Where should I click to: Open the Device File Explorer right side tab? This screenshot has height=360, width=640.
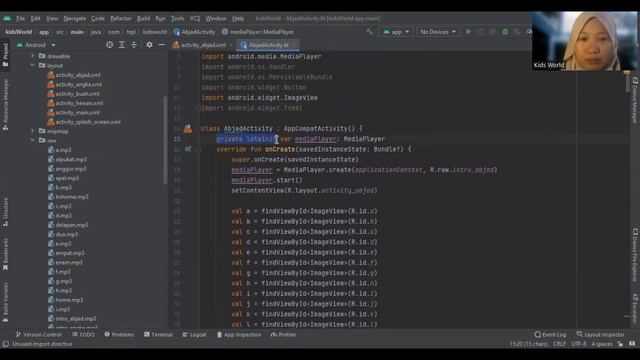click(x=635, y=255)
